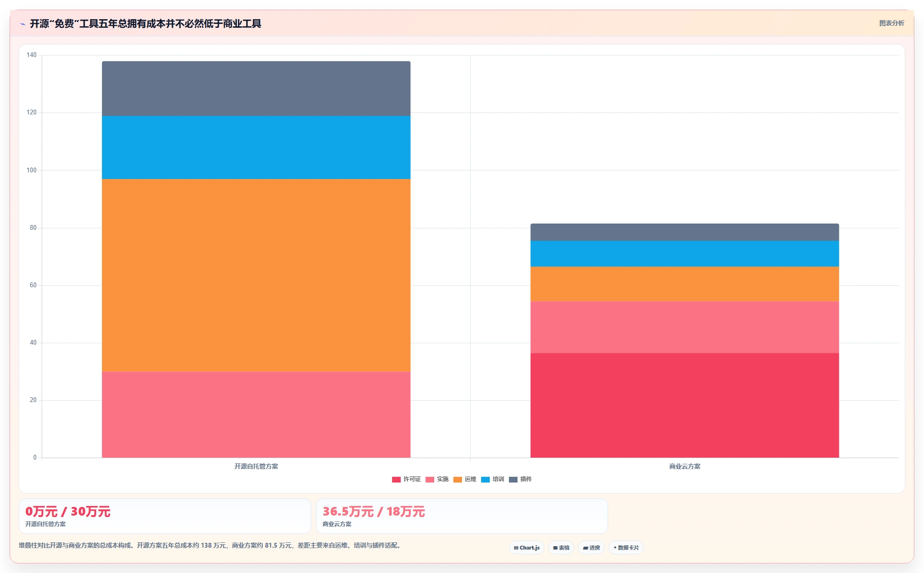Click the orange 运维 segment of 开源自托管方案 bar
Screen dimensions: 924x573
(x=256, y=275)
